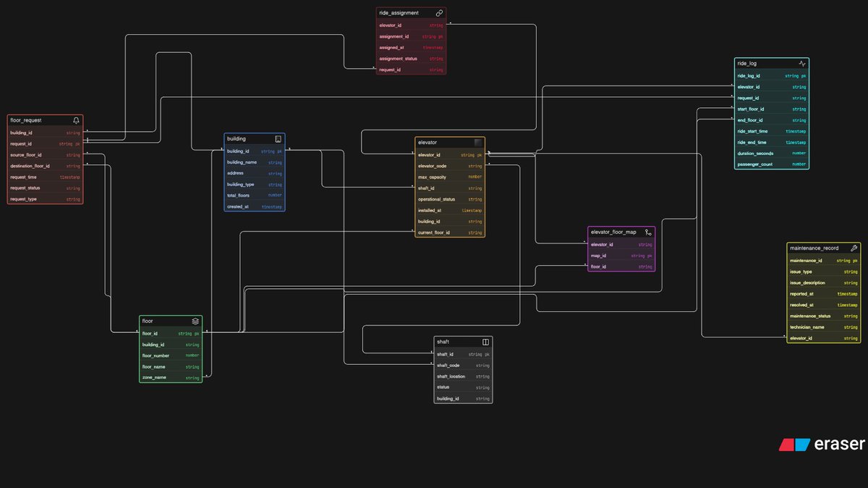Click the square icon on the elevator header
The height and width of the screenshot is (488, 868).
479,142
